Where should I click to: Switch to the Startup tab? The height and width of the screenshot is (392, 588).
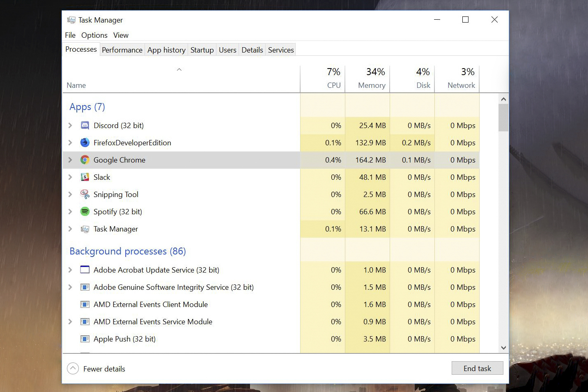pos(202,50)
